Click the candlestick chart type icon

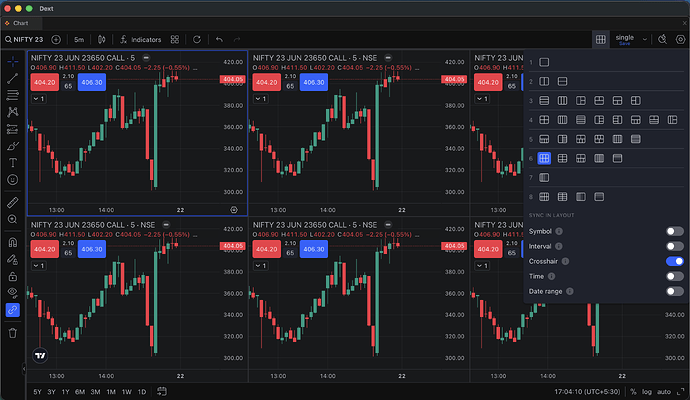102,40
